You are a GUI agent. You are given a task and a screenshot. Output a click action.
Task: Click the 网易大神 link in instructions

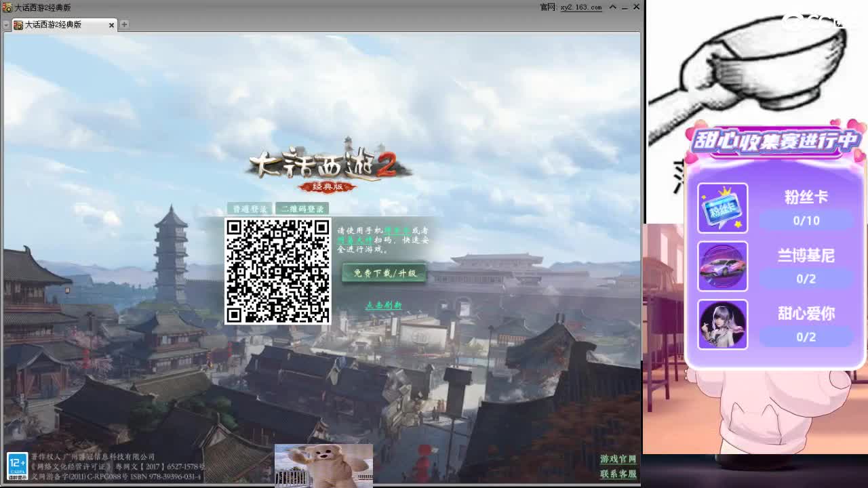(x=355, y=240)
